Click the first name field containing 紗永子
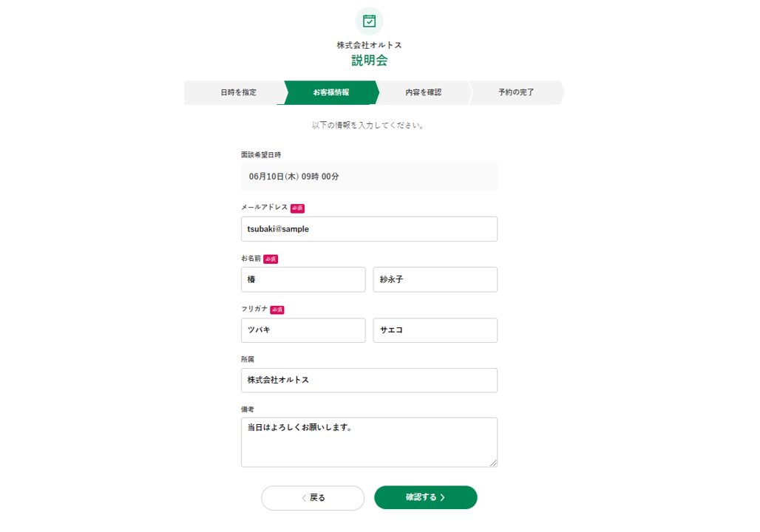This screenshot has height=532, width=760. click(435, 279)
